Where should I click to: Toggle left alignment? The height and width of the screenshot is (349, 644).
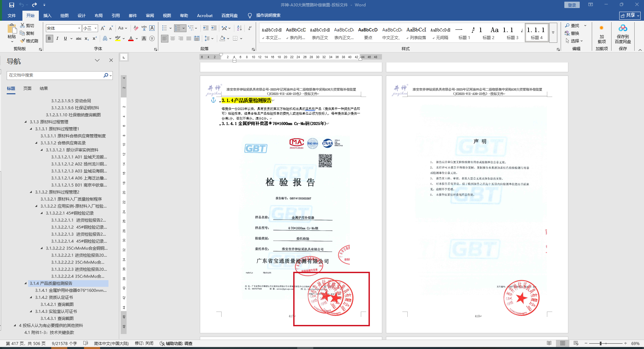tap(165, 38)
